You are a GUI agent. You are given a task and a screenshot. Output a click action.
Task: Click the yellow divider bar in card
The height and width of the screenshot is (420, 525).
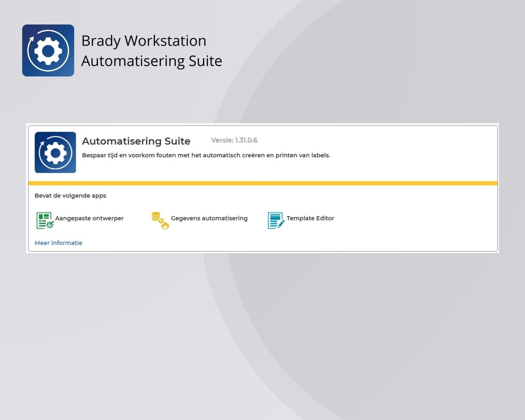pyautogui.click(x=262, y=183)
